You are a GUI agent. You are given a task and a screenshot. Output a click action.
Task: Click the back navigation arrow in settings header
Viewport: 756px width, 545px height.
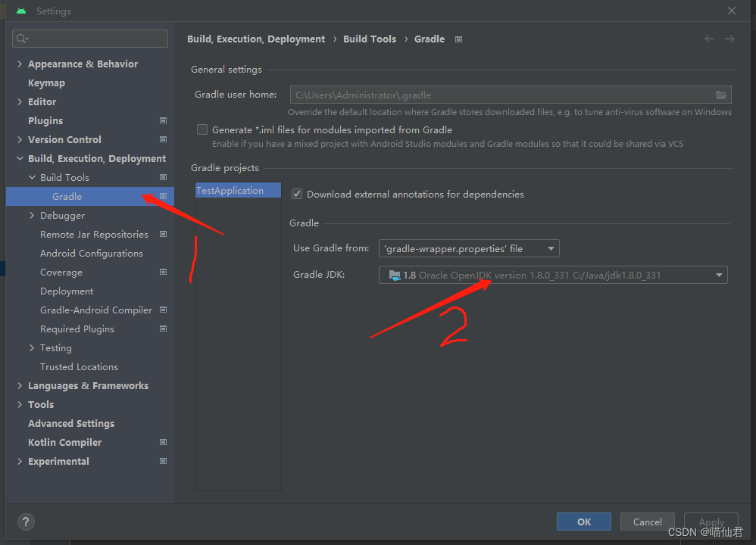coord(709,39)
